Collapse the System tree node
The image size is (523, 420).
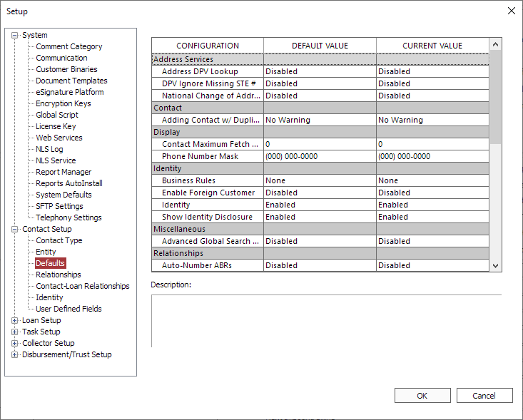coord(15,35)
